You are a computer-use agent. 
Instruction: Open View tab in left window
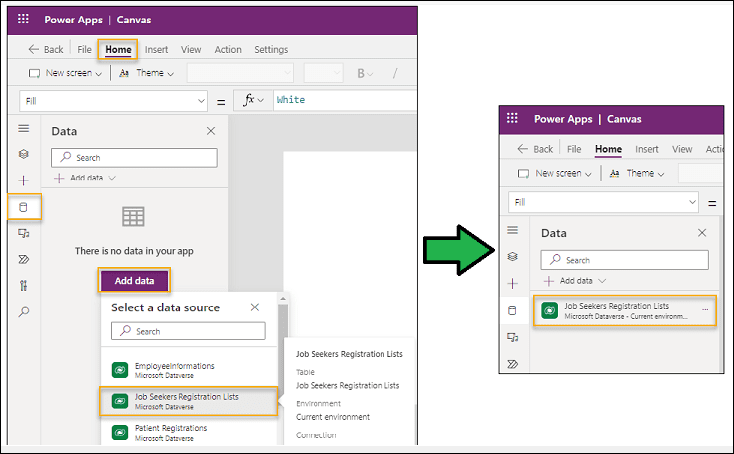click(x=191, y=49)
